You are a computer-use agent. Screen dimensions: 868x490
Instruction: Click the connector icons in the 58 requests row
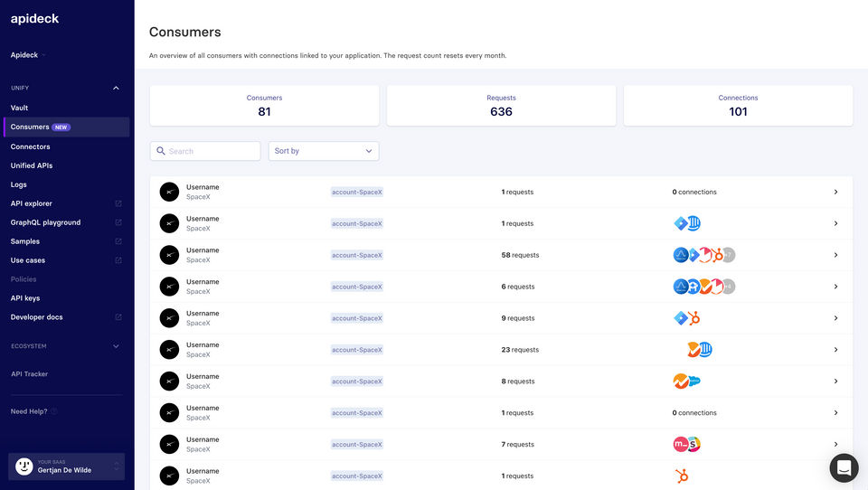click(x=703, y=255)
